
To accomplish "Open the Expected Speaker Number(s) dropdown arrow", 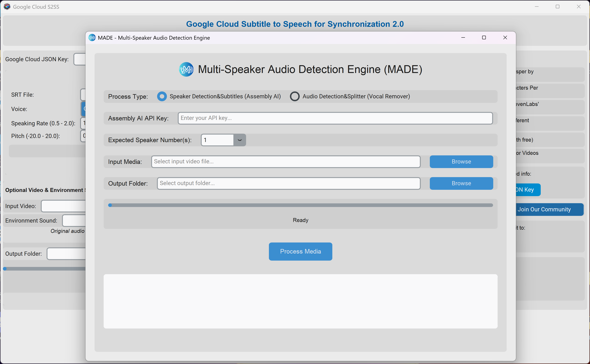I will 240,140.
